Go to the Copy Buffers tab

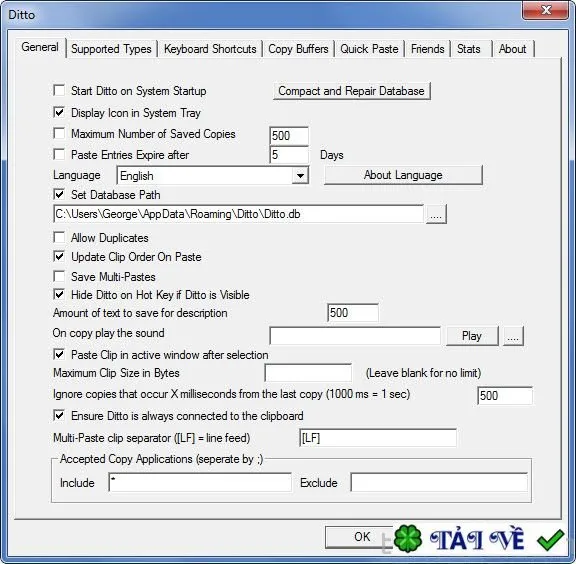tap(298, 49)
